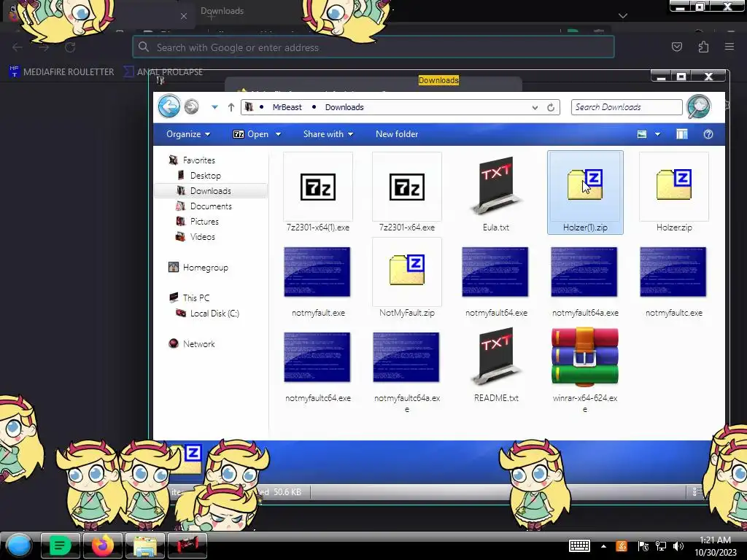The image size is (747, 560).
Task: Select the README.txt file icon
Action: tap(496, 356)
